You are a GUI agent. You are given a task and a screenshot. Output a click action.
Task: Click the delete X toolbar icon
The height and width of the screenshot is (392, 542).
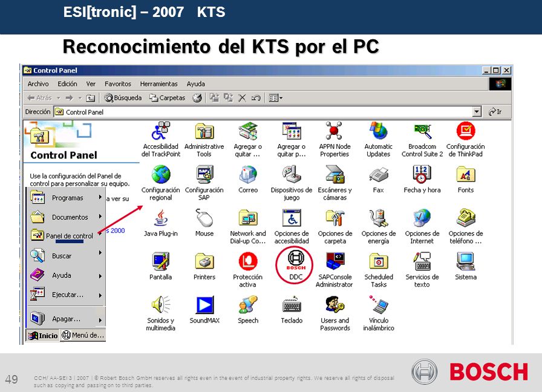pyautogui.click(x=242, y=98)
